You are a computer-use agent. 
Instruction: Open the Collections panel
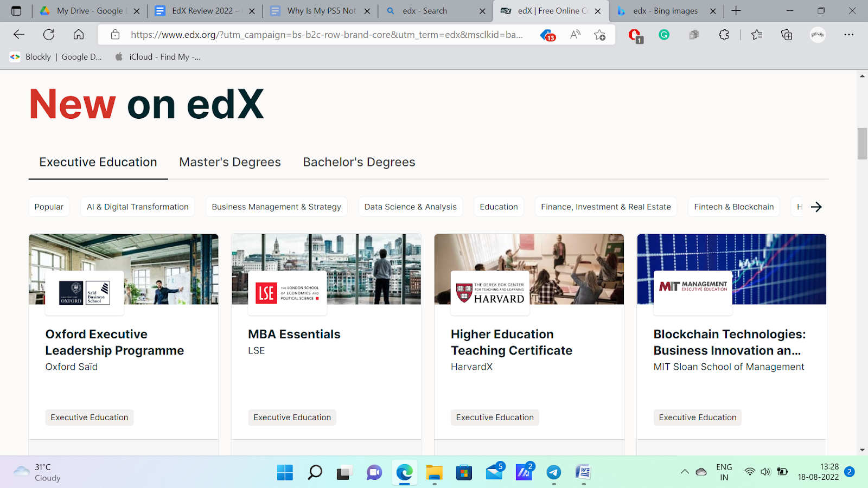(x=787, y=35)
